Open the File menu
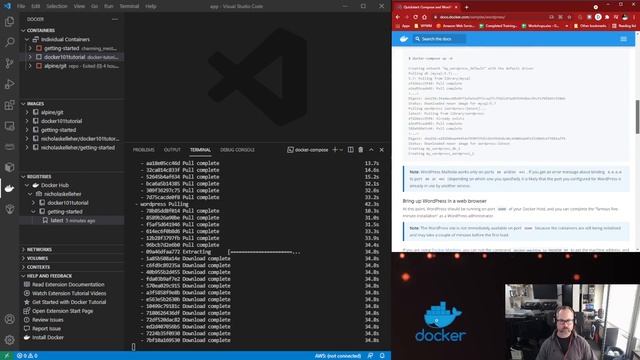This screenshot has width=640, height=360. (x=21, y=6)
